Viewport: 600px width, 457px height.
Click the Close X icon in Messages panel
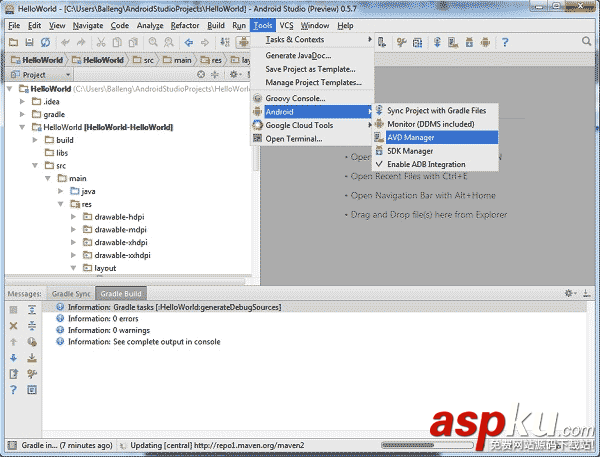pyautogui.click(x=13, y=326)
